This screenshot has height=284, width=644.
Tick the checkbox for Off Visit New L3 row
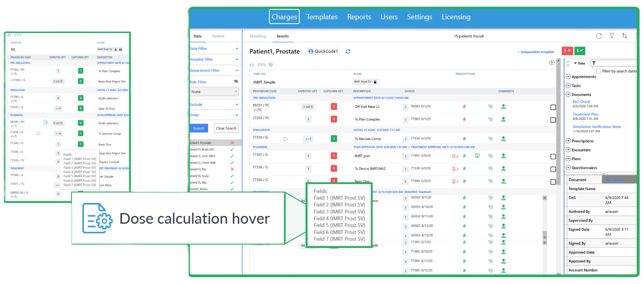(x=553, y=107)
